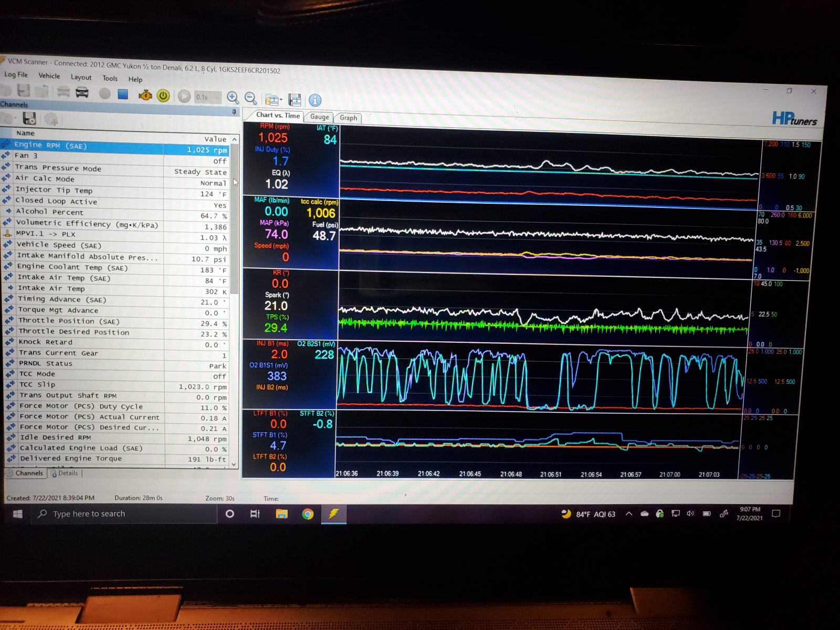Click the blue stop scanning button
This screenshot has width=840, height=630.
(x=123, y=94)
